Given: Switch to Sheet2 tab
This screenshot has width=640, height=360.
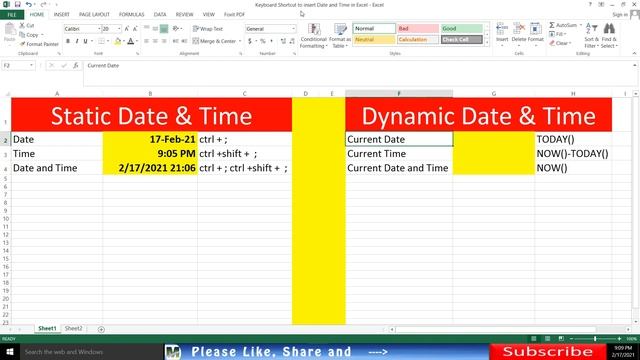Looking at the screenshot, I should click(73, 329).
